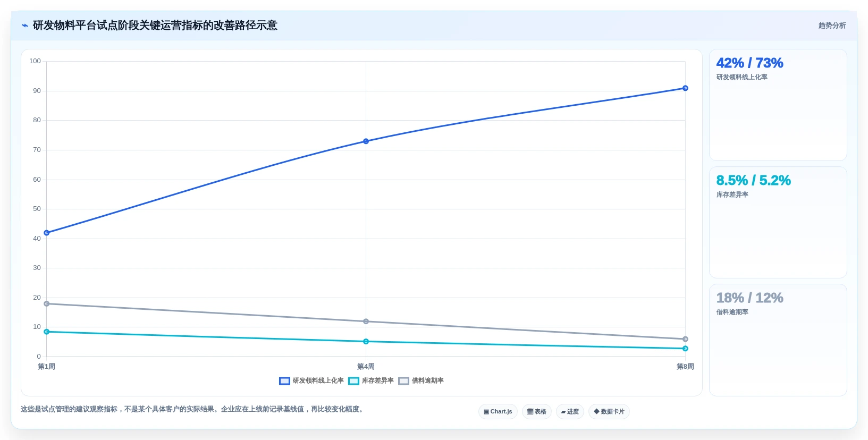Select the 表格 tag chip
868x440 pixels.
[537, 411]
